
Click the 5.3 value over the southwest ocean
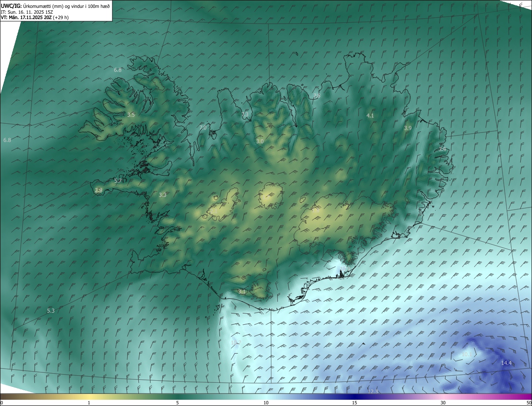pyautogui.click(x=51, y=310)
